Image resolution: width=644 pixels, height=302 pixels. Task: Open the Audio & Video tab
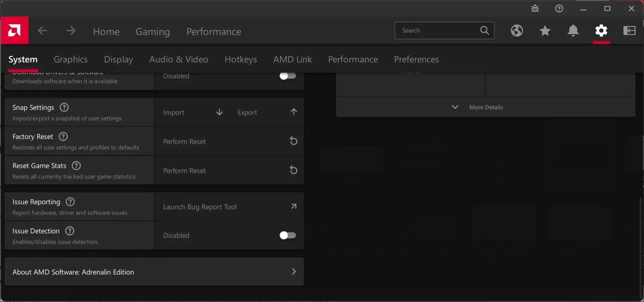pos(179,59)
